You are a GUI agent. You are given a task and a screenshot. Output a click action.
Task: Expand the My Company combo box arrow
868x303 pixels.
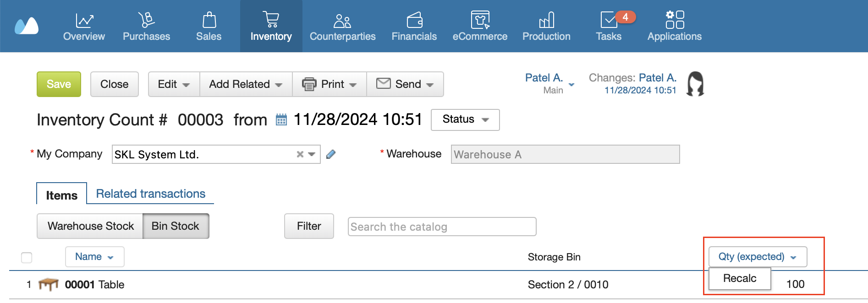pyautogui.click(x=312, y=154)
